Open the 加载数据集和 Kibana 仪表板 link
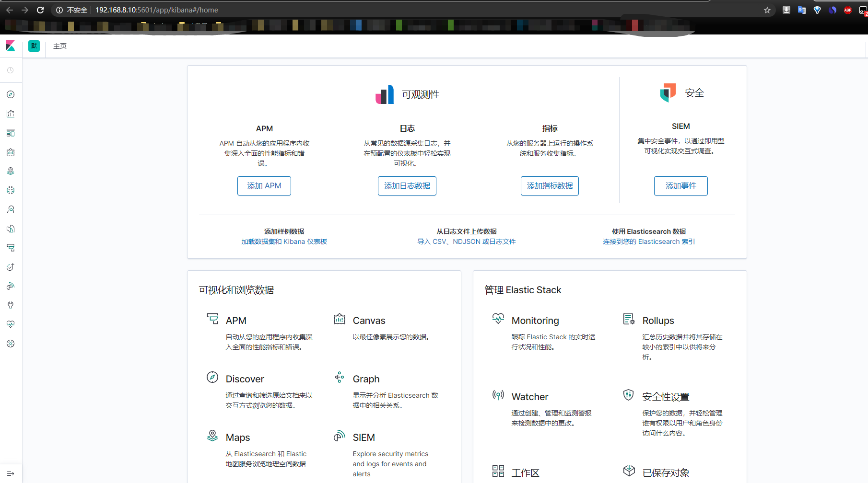868x483 pixels. [x=284, y=241]
